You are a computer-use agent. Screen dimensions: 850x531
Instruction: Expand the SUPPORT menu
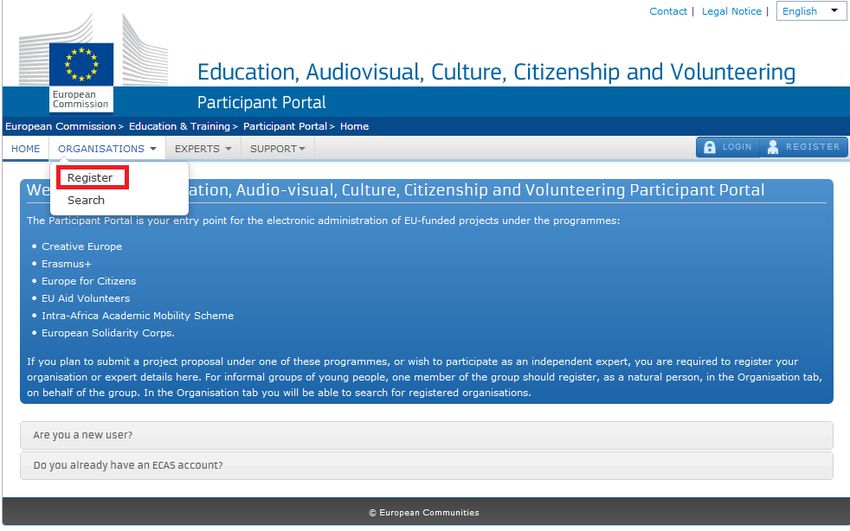pyautogui.click(x=278, y=148)
